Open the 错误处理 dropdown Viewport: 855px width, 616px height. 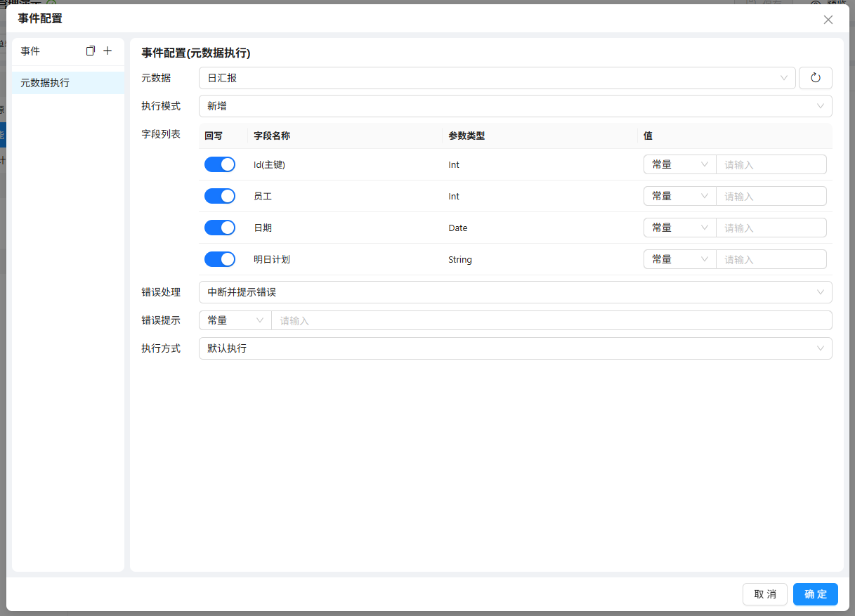[x=515, y=292]
